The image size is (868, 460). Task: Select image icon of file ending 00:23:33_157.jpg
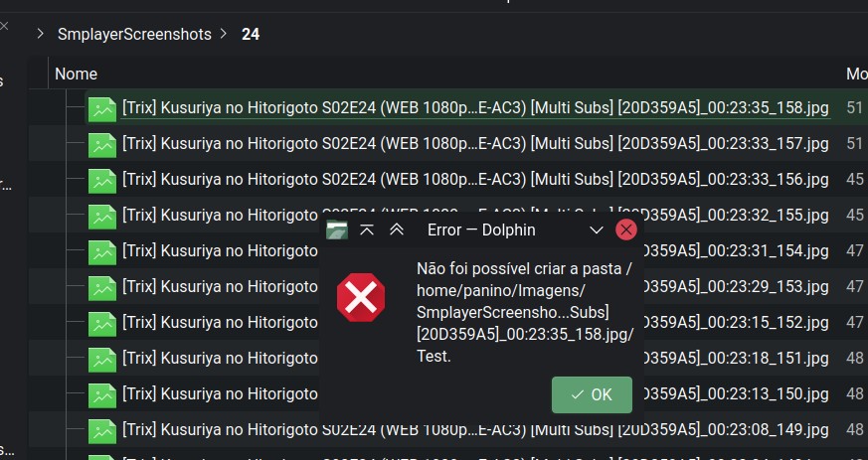[102, 145]
